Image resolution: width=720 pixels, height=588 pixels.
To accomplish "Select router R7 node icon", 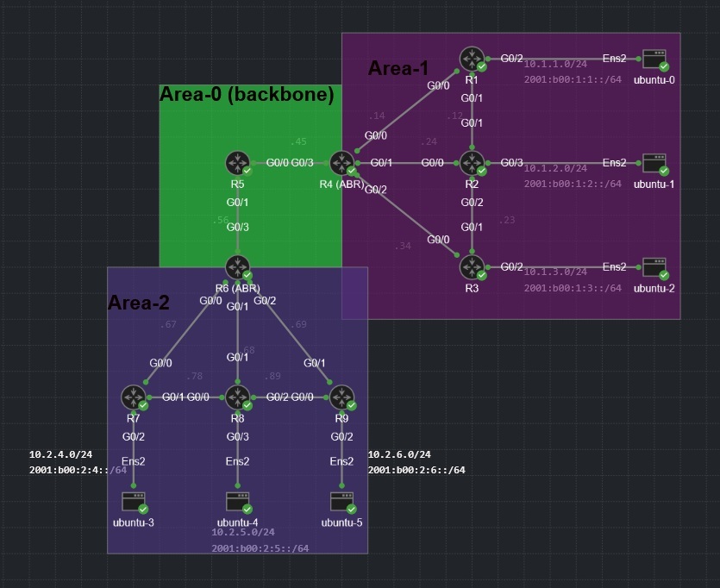I will click(x=134, y=397).
